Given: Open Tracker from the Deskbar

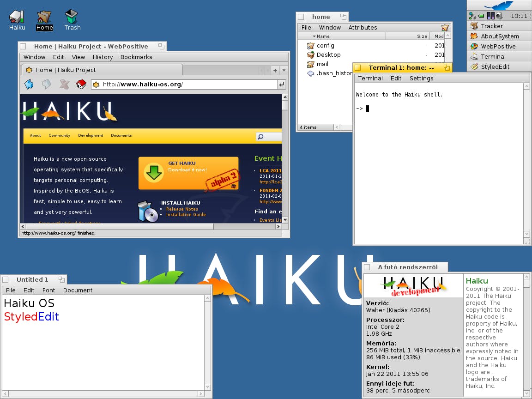Looking at the screenshot, I should tap(499, 26).
